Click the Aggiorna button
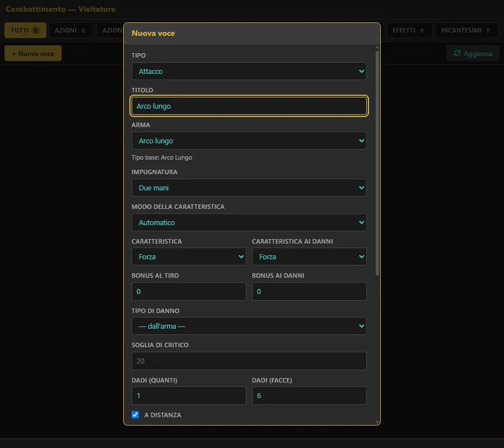 click(x=473, y=53)
